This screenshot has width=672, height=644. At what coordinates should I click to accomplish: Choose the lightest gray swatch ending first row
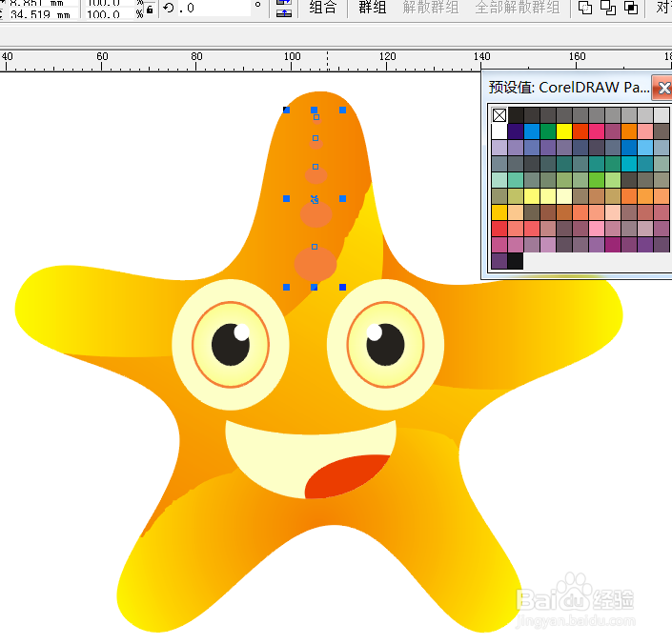[662, 114]
